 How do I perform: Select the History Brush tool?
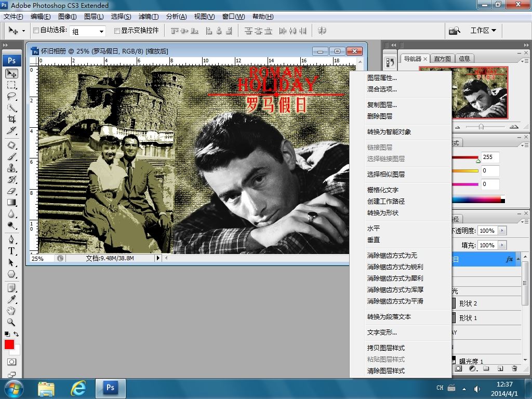click(x=11, y=179)
